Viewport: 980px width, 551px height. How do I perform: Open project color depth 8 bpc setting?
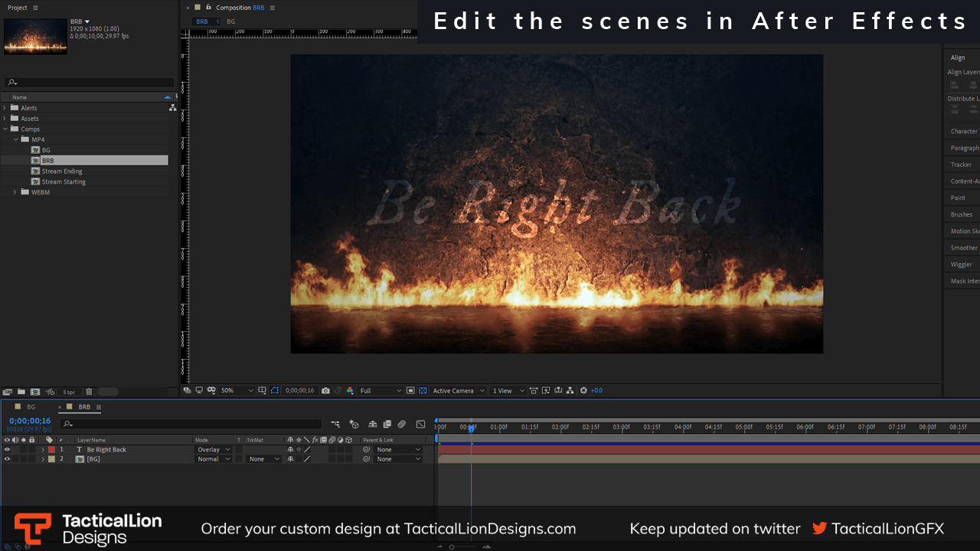coord(70,392)
